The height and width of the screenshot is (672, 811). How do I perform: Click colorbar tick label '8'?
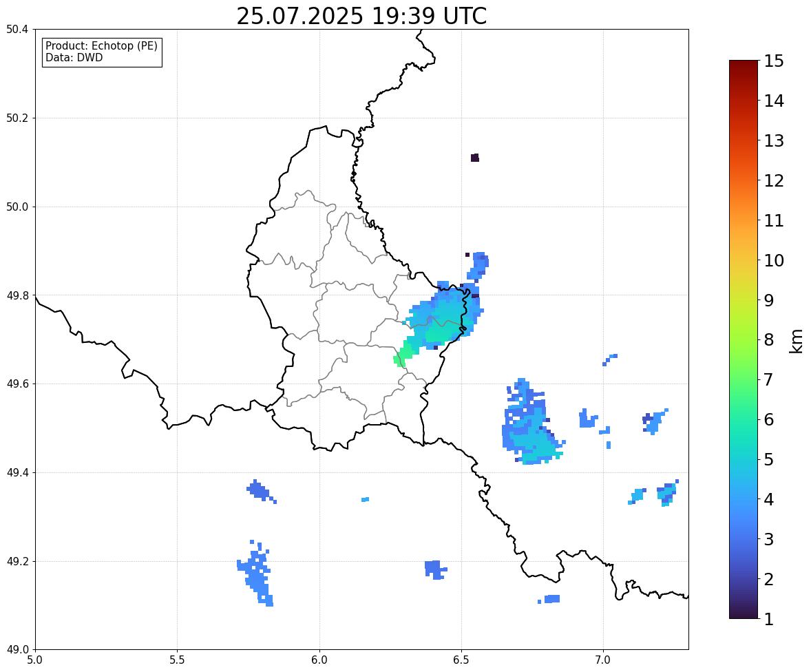click(x=769, y=340)
